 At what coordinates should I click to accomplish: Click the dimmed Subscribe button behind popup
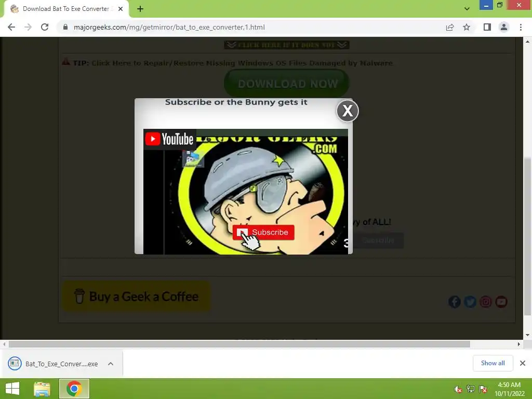pyautogui.click(x=378, y=240)
